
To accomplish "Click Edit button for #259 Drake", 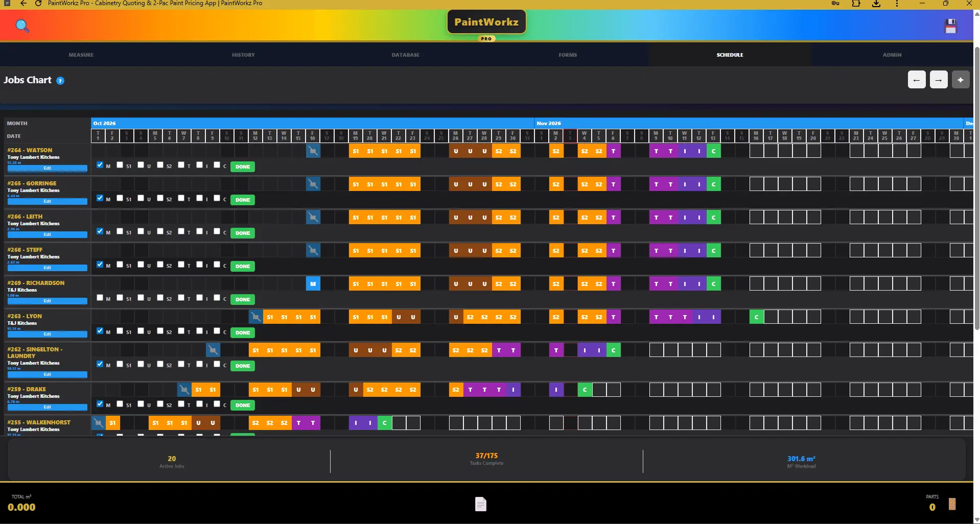I will tap(48, 407).
